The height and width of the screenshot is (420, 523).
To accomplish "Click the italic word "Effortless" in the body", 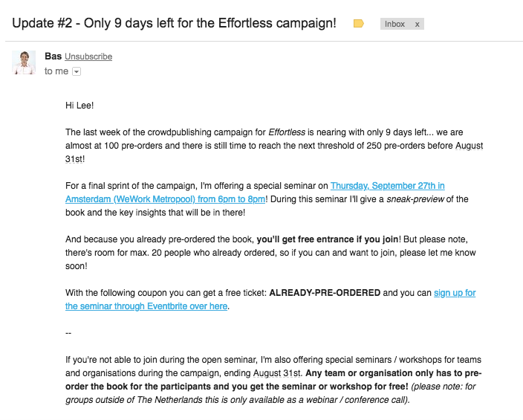I will 290,132.
